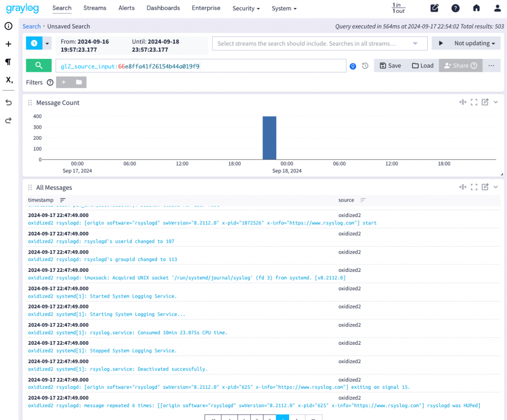507x420 pixels.
Task: Open the groupid changed to 113 message
Action: 102,260
